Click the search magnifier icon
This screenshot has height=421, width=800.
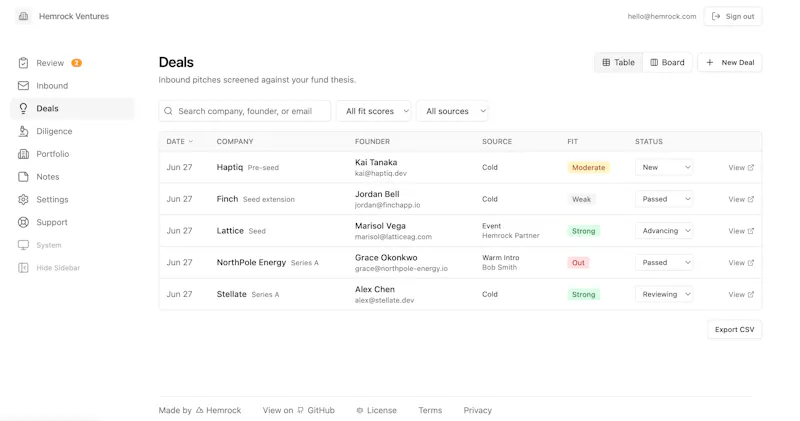click(x=168, y=111)
